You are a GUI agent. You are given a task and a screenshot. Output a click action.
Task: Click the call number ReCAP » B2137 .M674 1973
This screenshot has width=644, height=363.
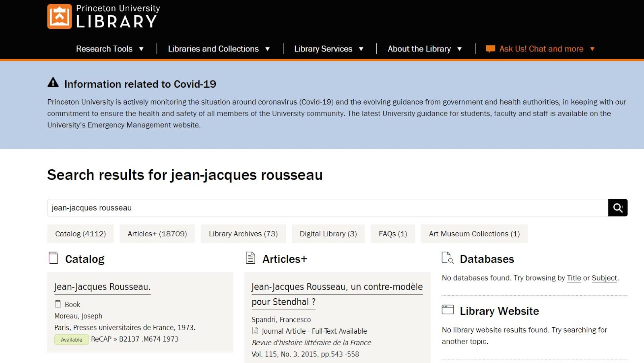(x=135, y=339)
